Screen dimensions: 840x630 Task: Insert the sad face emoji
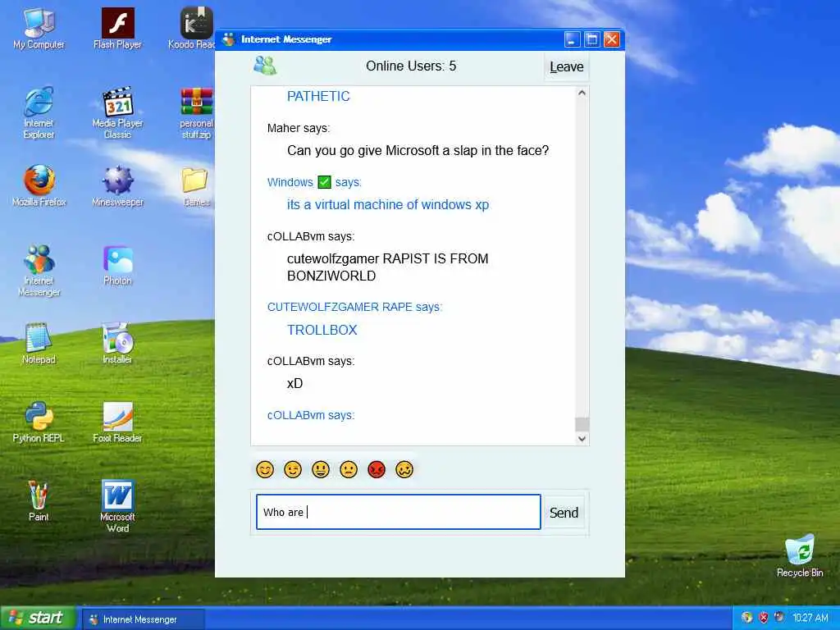(349, 470)
